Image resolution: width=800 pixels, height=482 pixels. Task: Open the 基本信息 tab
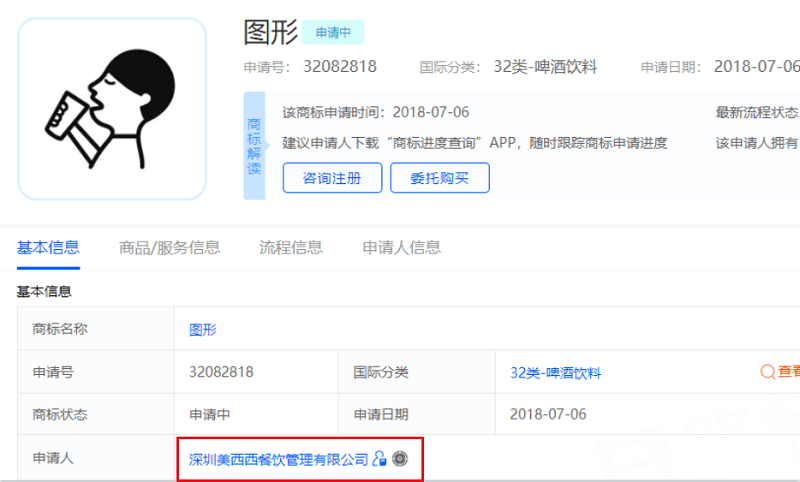point(48,247)
